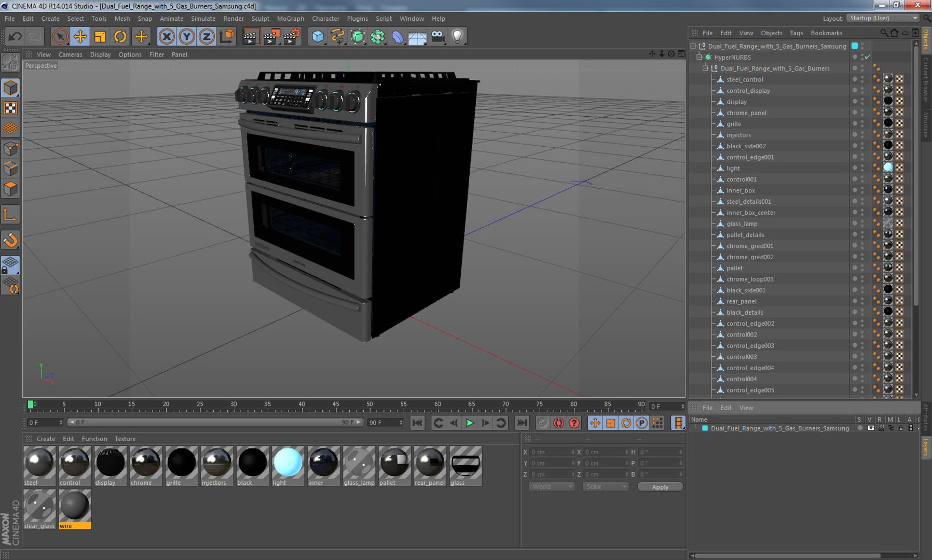The image size is (932, 560).
Task: Click the Render View clapperboard icon
Action: tap(251, 36)
